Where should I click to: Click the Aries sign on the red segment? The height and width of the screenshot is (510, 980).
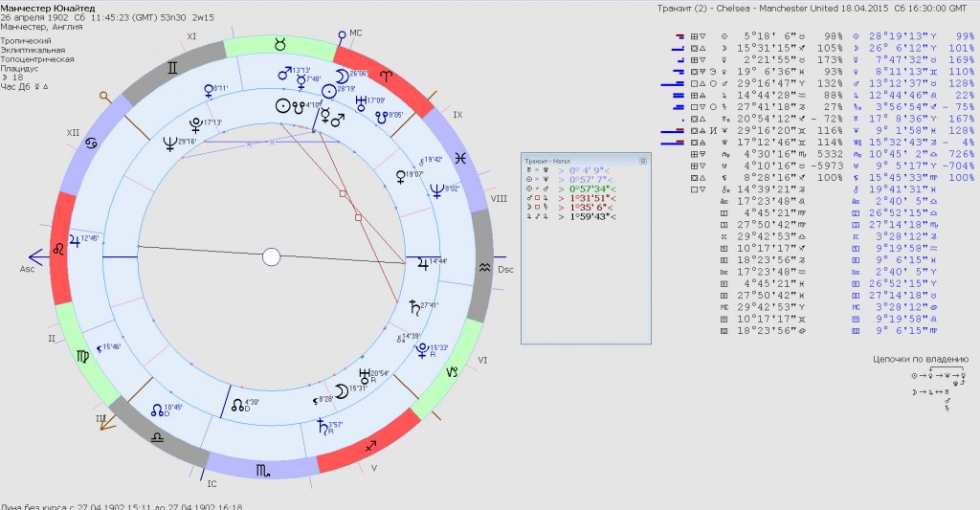(388, 77)
